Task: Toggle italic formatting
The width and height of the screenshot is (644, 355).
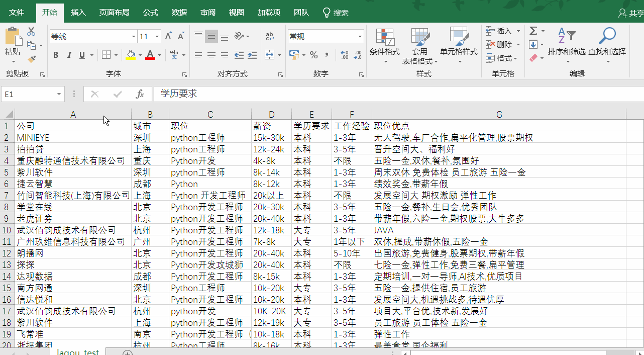Action: point(69,55)
